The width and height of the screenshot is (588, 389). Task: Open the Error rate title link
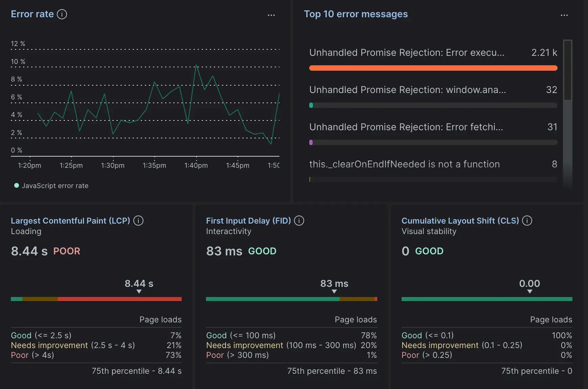point(32,14)
